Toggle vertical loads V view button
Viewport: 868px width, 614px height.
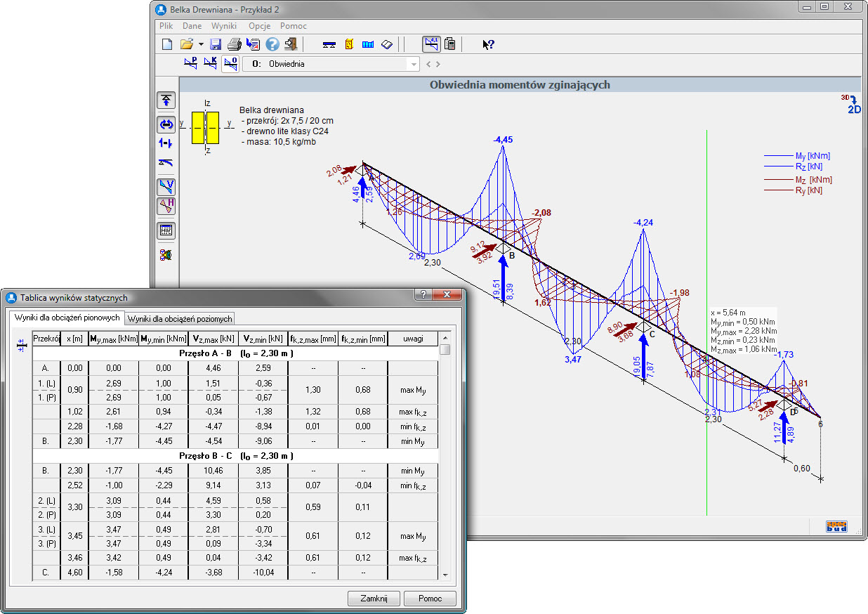(x=166, y=187)
